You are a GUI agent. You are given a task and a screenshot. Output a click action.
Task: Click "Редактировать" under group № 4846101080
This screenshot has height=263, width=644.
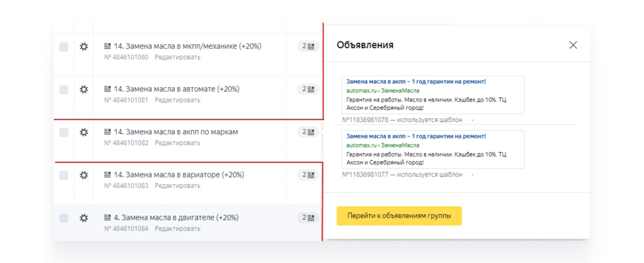[177, 57]
